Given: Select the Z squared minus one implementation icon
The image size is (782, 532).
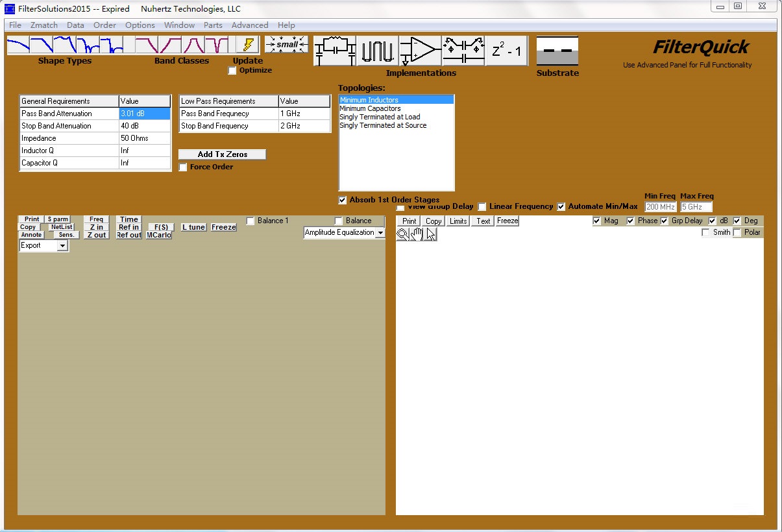Looking at the screenshot, I should click(x=508, y=49).
